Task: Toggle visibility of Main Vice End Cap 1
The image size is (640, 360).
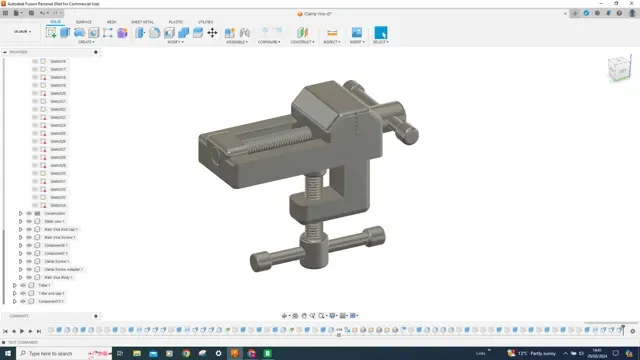Action: (x=29, y=229)
